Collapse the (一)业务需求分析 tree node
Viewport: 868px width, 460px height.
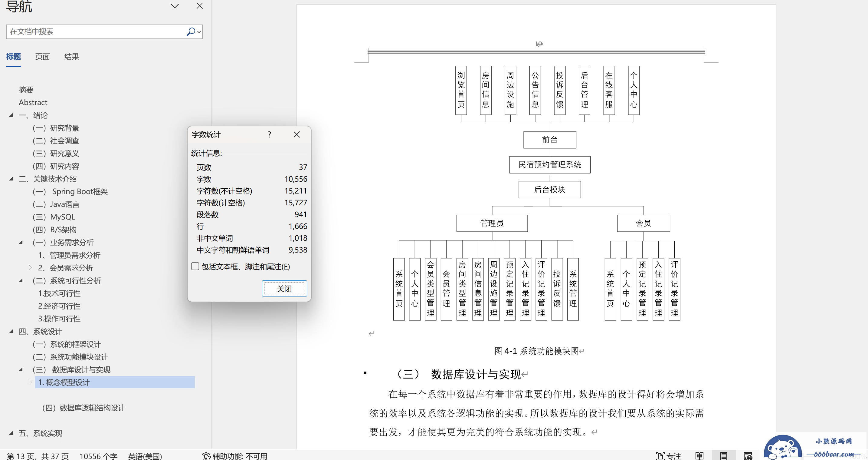pos(21,243)
